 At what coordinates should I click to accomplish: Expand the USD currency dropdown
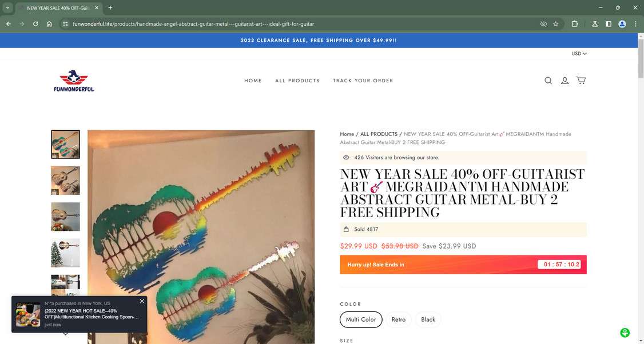pos(579,53)
